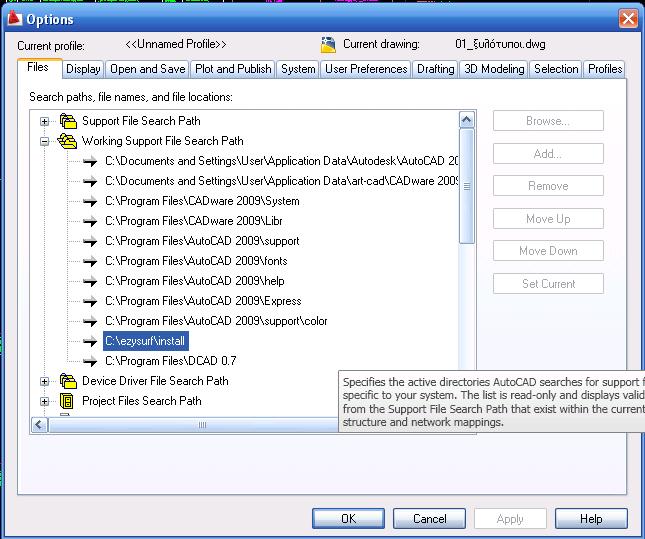Open the Open and Save tab
645x539 pixels.
tap(148, 69)
